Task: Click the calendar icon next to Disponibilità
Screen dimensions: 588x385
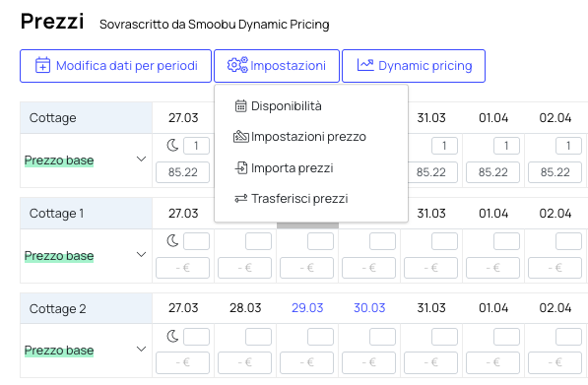Action: pos(240,106)
